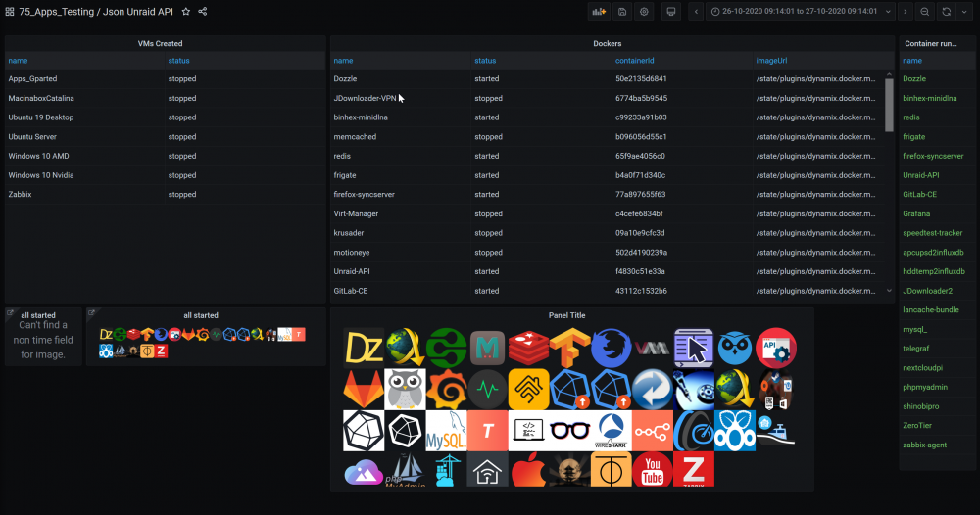Click the green pulse line icon
The height and width of the screenshot is (515, 980).
(487, 390)
